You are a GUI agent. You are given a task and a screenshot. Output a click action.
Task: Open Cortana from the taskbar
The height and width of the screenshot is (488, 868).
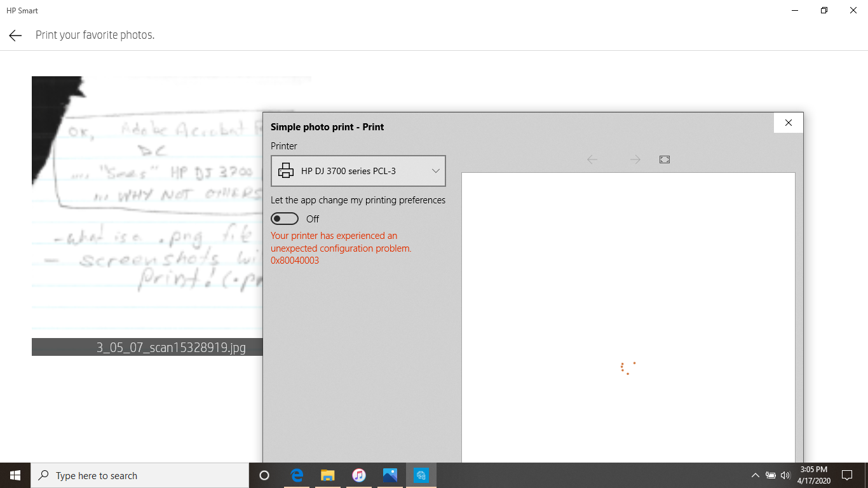[264, 475]
